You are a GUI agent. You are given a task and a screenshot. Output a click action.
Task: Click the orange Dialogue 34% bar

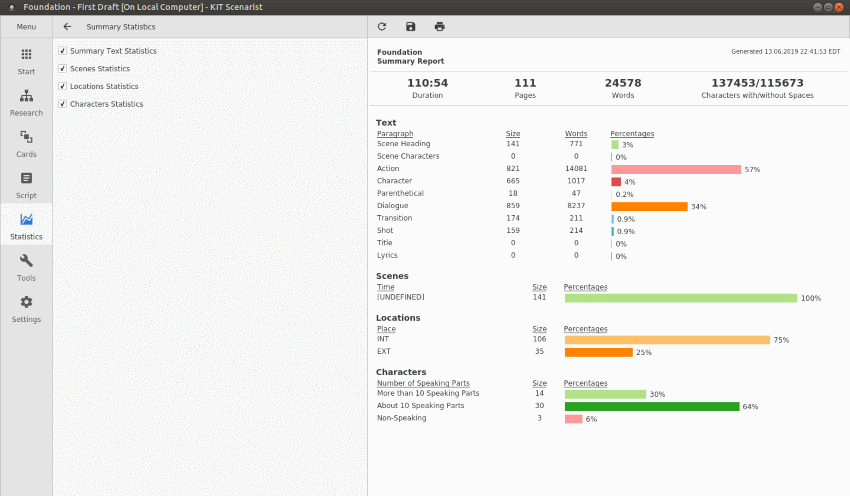coord(649,206)
